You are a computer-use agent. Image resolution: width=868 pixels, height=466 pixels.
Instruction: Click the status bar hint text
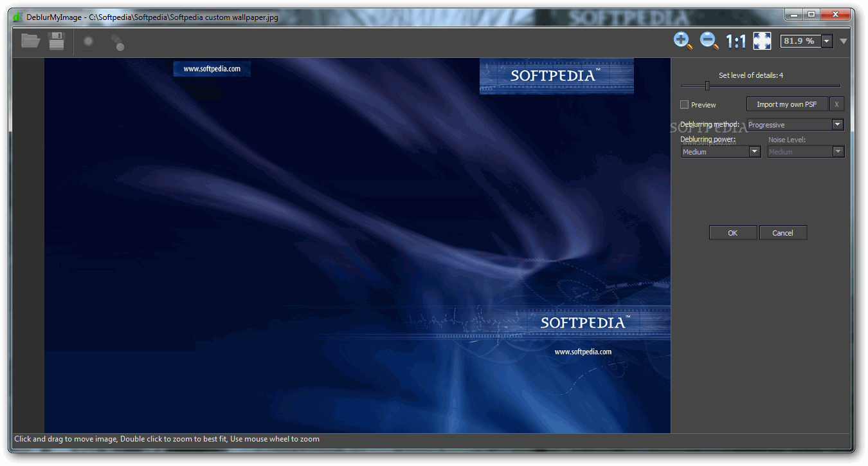click(167, 439)
